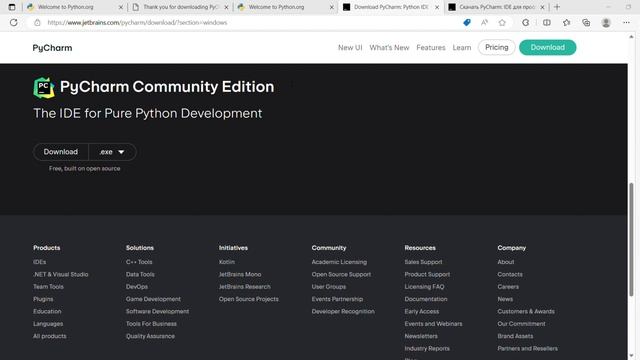640x360 pixels.
Task: Open Academic Licensing link
Action: (x=339, y=262)
